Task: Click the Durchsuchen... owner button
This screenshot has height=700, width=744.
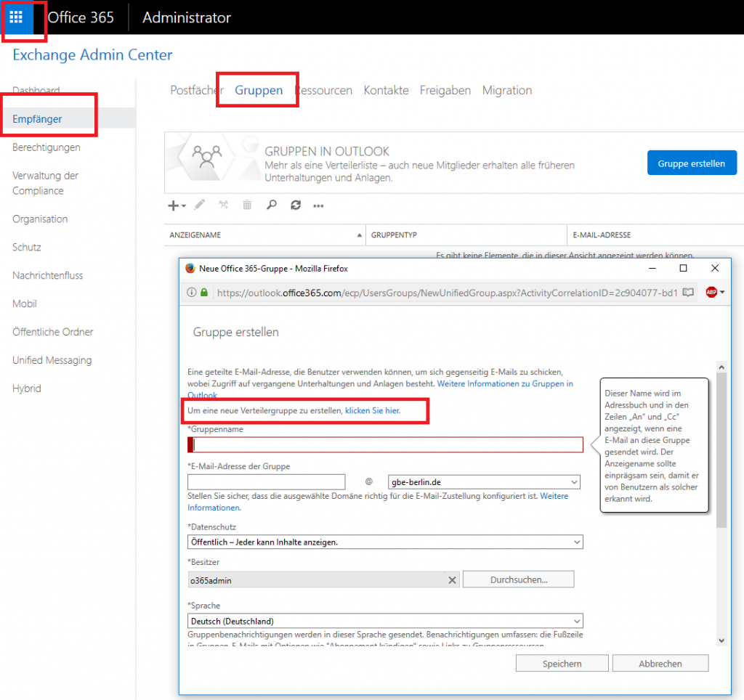Action: point(519,579)
